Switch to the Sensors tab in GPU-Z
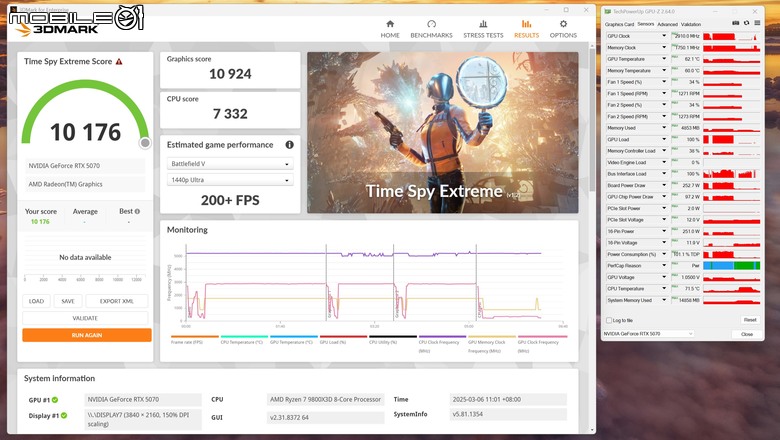The height and width of the screenshot is (440, 780). point(646,24)
